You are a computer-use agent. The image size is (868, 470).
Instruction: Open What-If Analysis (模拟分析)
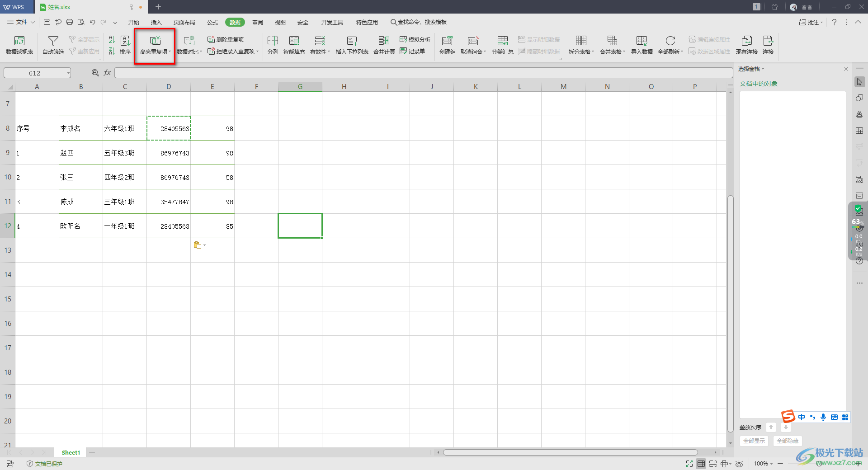[415, 39]
